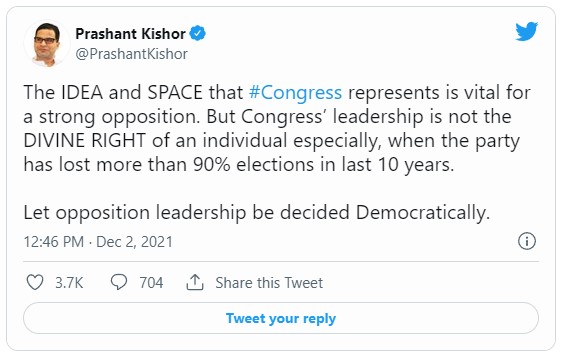Click DIVINE RIGHT text in tweet
The image size is (568, 360).
pyautogui.click(x=85, y=141)
